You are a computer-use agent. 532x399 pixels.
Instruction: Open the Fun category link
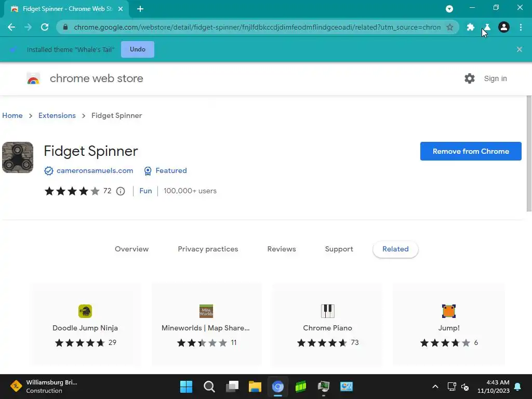coord(145,191)
